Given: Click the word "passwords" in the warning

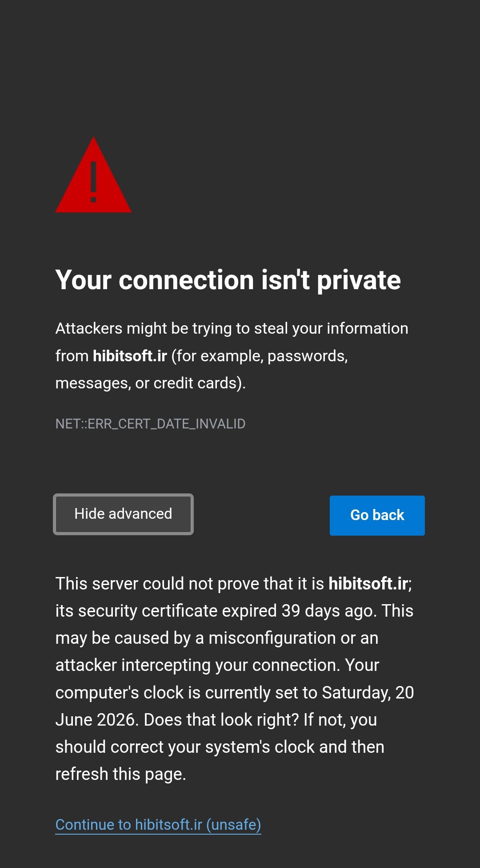Looking at the screenshot, I should pyautogui.click(x=306, y=356).
